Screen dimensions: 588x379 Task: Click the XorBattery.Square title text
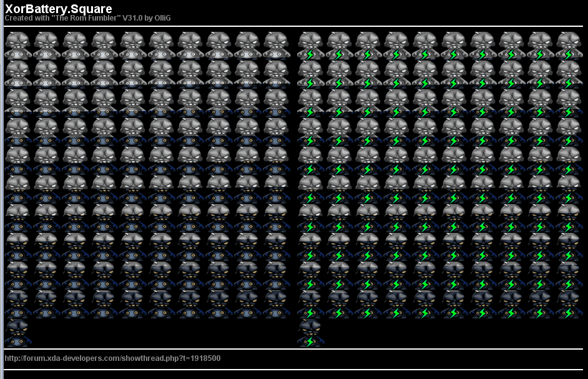pos(58,9)
